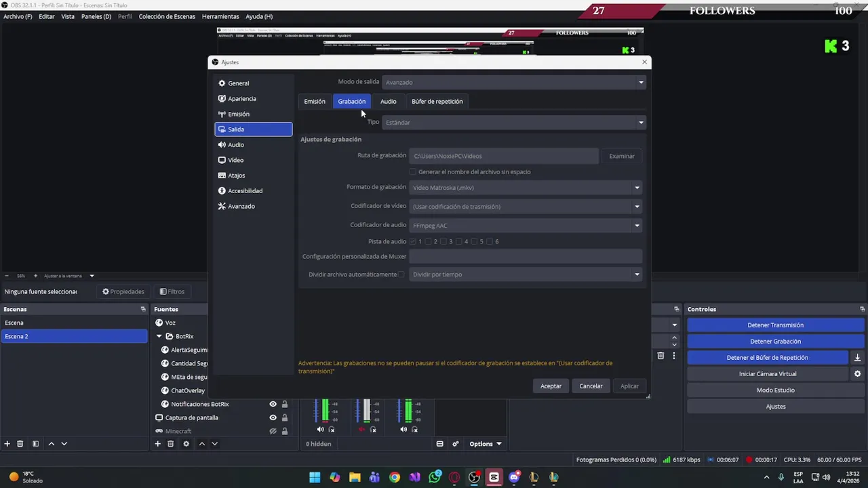Save the replay using the download icon
Image resolution: width=868 pixels, height=488 pixels.
pos(857,358)
